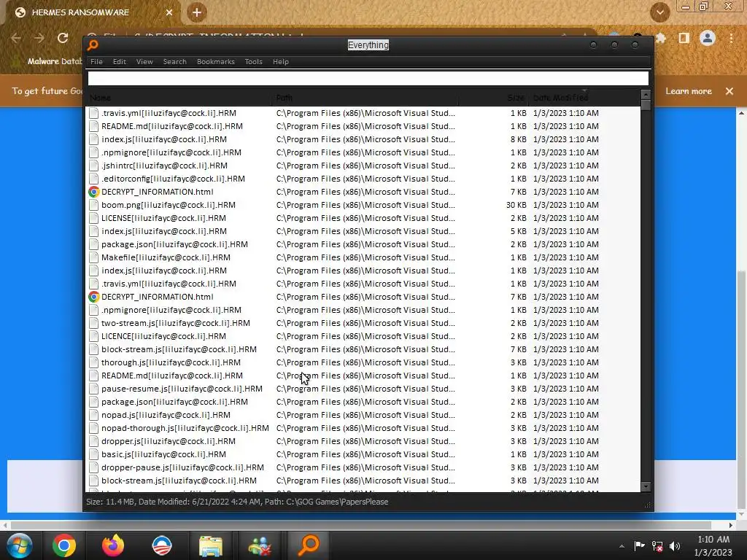The width and height of the screenshot is (747, 560).
Task: Open Chrome extensions puzzle icon
Action: click(x=661, y=38)
